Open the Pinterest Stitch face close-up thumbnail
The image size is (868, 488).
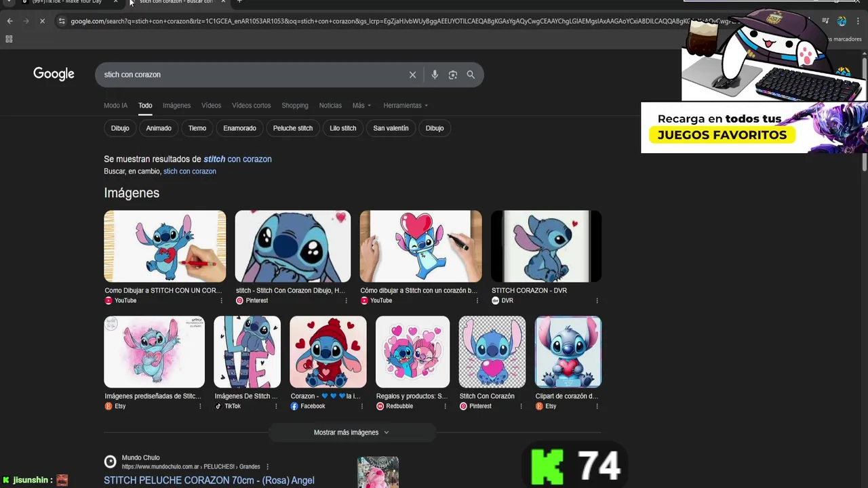tap(293, 246)
